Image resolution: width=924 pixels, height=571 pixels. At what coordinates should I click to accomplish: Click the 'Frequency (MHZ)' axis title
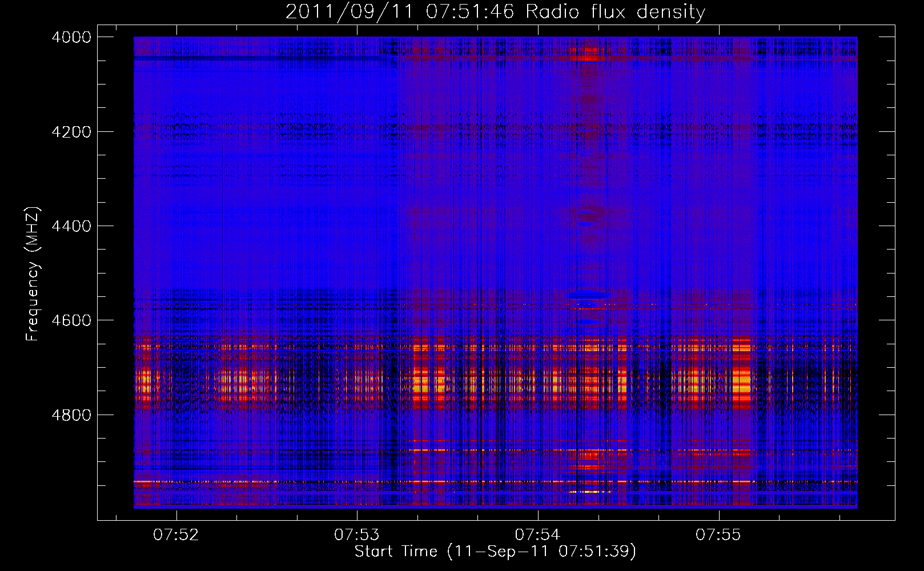point(33,274)
